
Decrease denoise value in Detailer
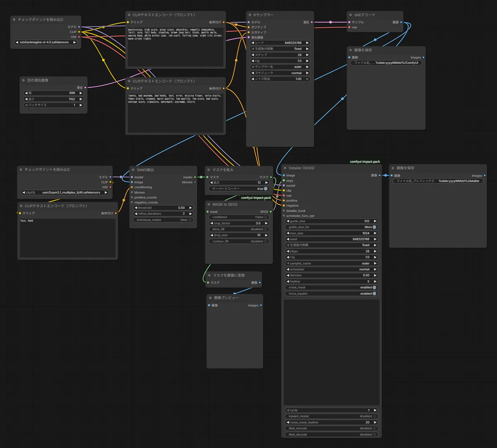click(x=287, y=275)
